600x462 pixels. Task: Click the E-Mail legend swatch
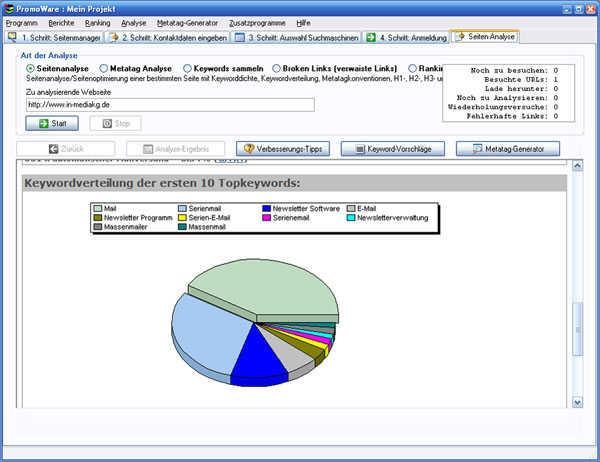(351, 209)
